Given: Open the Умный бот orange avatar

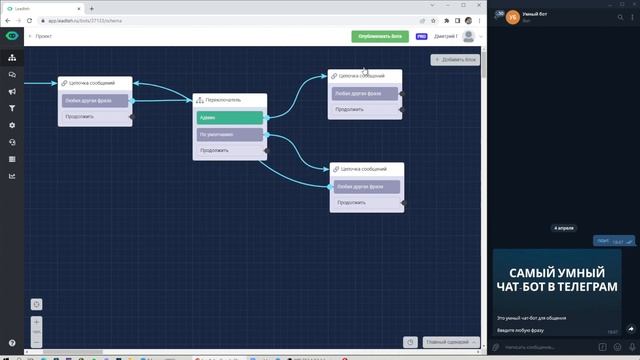Looking at the screenshot, I should [513, 17].
